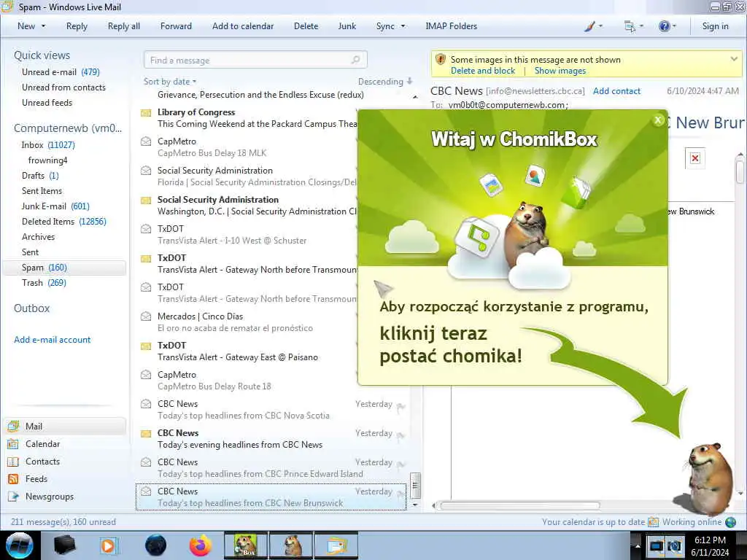The image size is (747, 560).
Task: Open the Junk E-mail folder
Action: click(x=55, y=206)
